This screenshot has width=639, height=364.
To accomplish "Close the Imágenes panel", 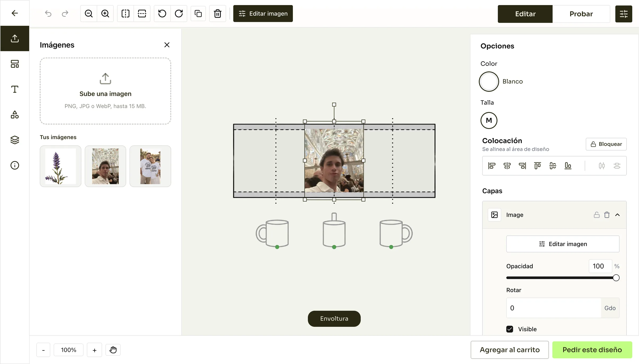I will 167,45.
